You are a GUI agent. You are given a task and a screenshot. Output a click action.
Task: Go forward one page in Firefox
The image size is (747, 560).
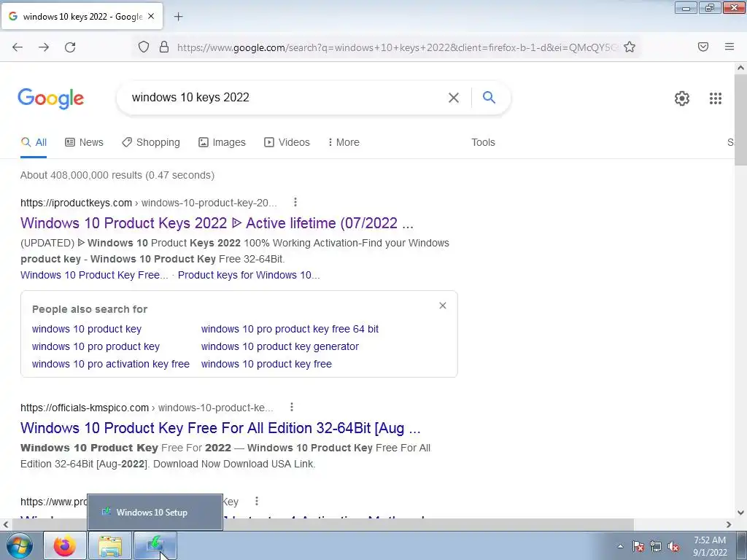pos(44,47)
